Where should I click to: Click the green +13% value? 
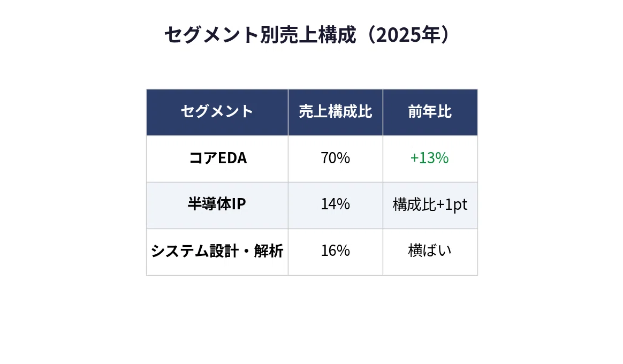pos(429,158)
